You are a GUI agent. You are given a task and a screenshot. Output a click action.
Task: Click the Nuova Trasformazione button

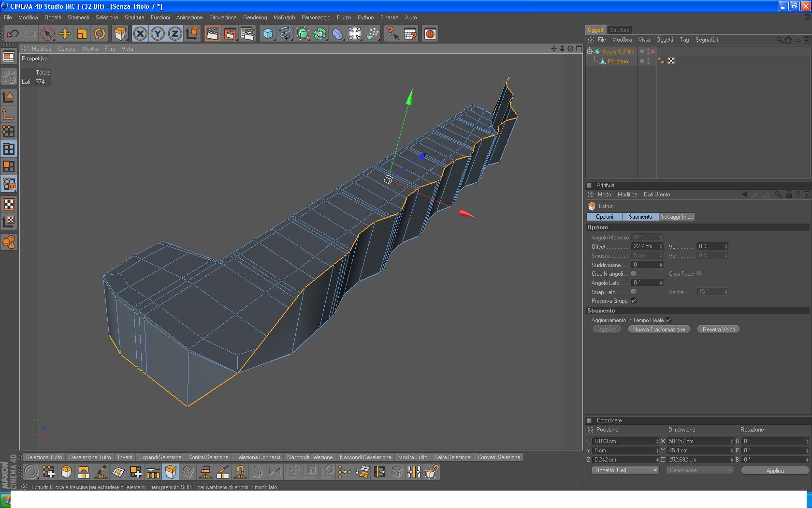[x=659, y=329]
